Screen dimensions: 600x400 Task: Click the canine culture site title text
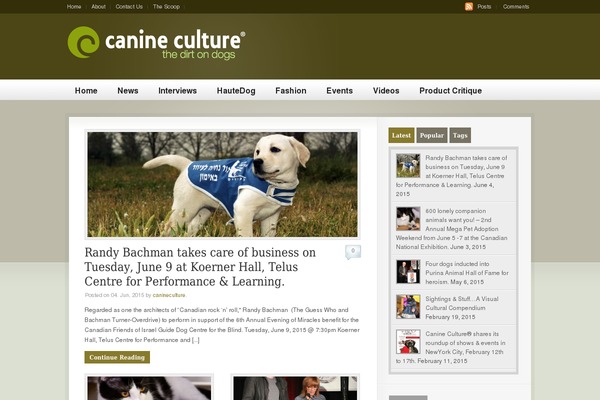point(175,40)
